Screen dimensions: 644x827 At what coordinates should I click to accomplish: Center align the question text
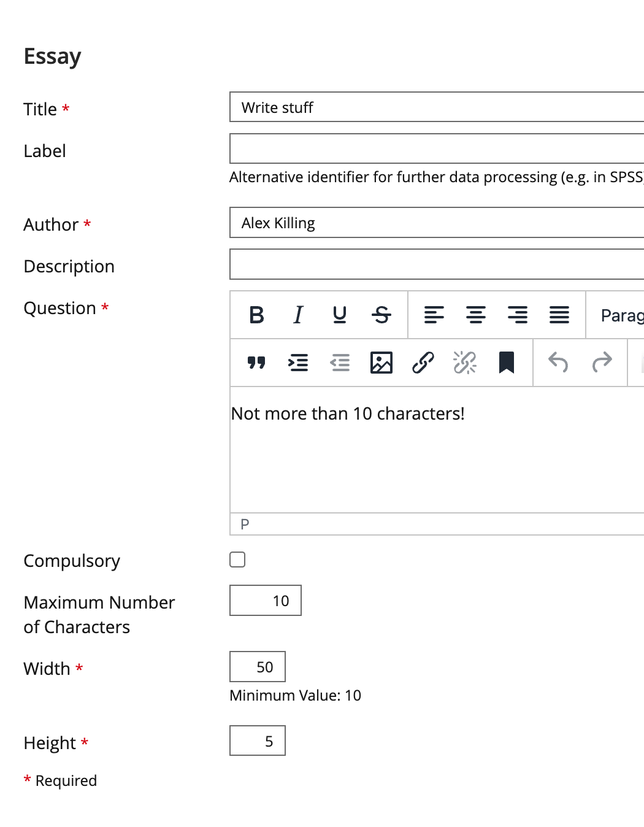(x=476, y=315)
